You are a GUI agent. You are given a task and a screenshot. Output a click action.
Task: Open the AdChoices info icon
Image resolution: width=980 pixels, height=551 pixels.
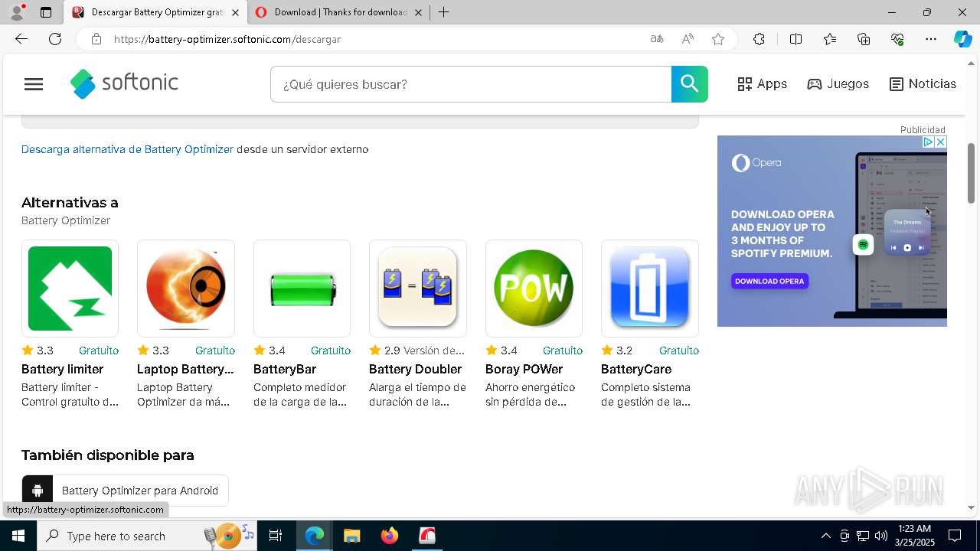coord(927,142)
